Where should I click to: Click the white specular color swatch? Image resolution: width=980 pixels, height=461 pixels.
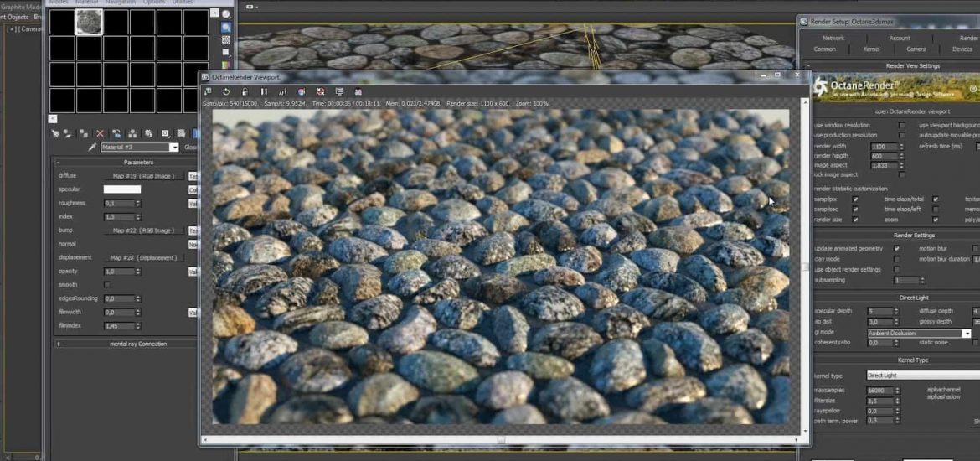(121, 189)
